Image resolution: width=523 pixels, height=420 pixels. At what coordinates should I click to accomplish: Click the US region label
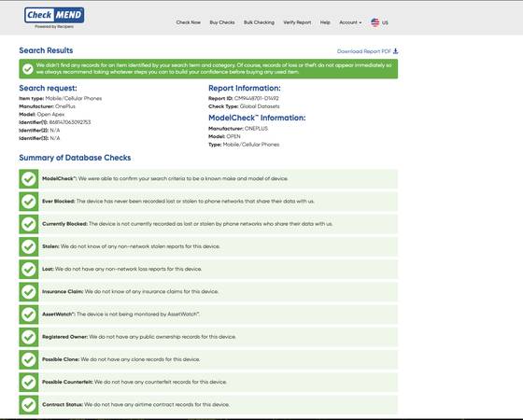[385, 22]
